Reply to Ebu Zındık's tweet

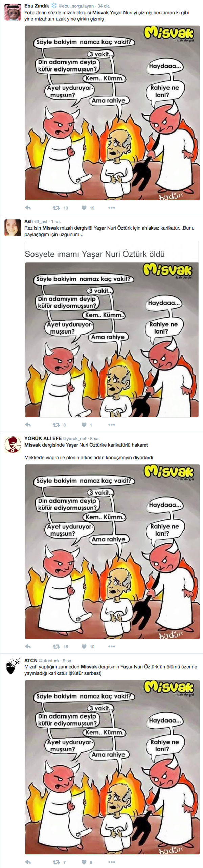[x=28, y=208]
